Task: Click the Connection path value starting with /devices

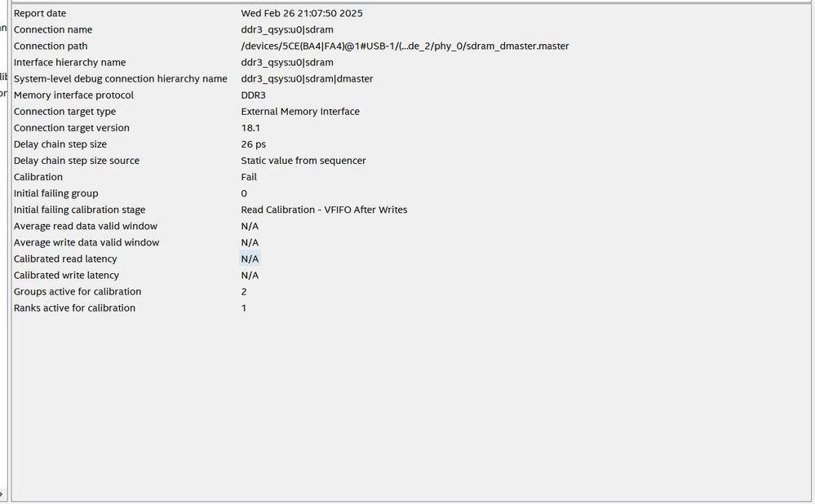Action: tap(405, 46)
